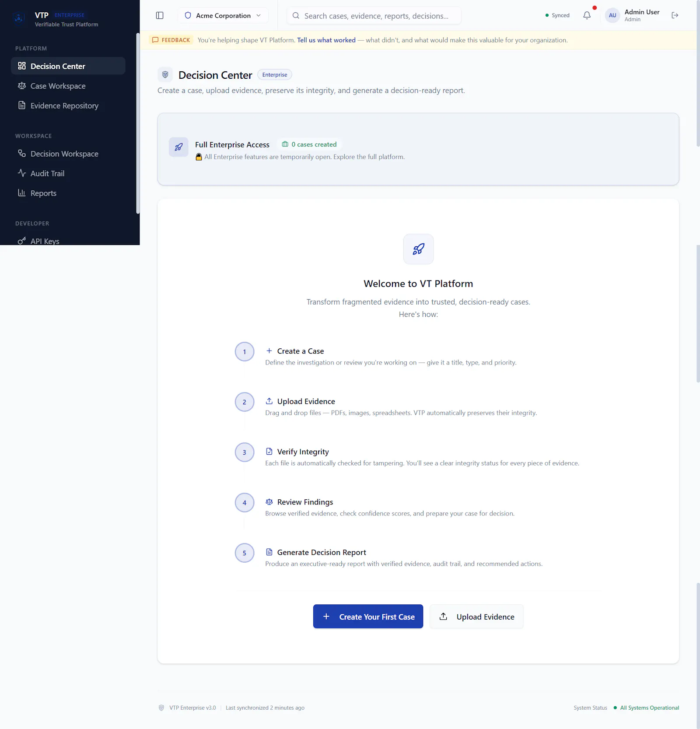Click the step 4 circle
This screenshot has width=700, height=729.
point(245,503)
